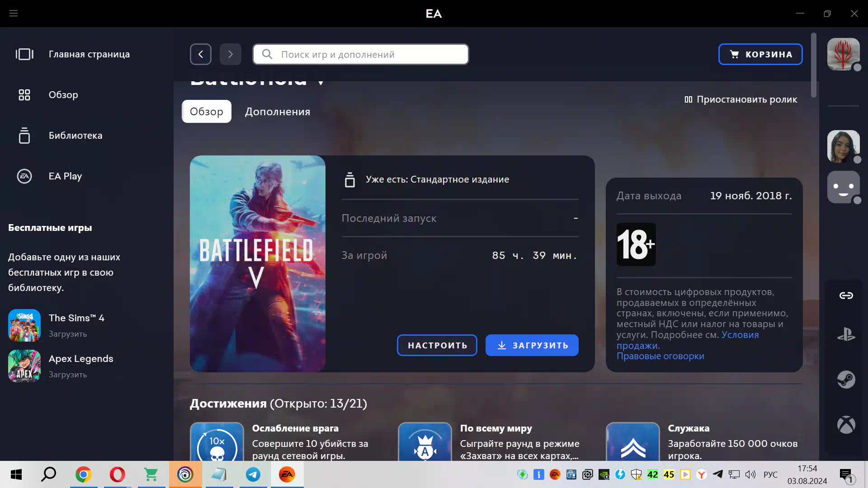Click the green shopping cart taskbar icon

click(151, 474)
